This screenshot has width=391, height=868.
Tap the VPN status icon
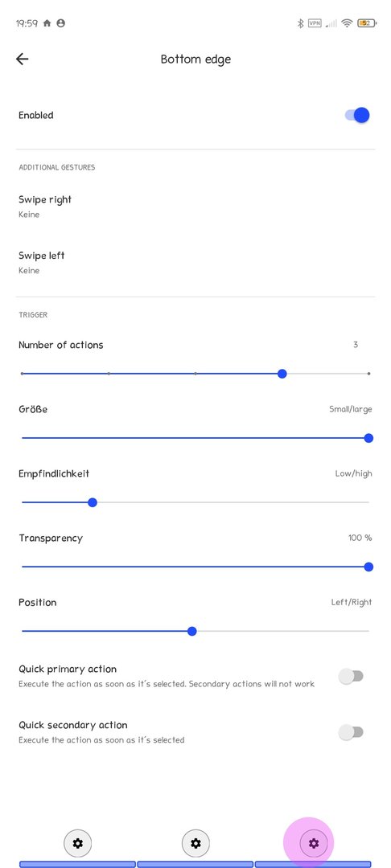[x=315, y=23]
